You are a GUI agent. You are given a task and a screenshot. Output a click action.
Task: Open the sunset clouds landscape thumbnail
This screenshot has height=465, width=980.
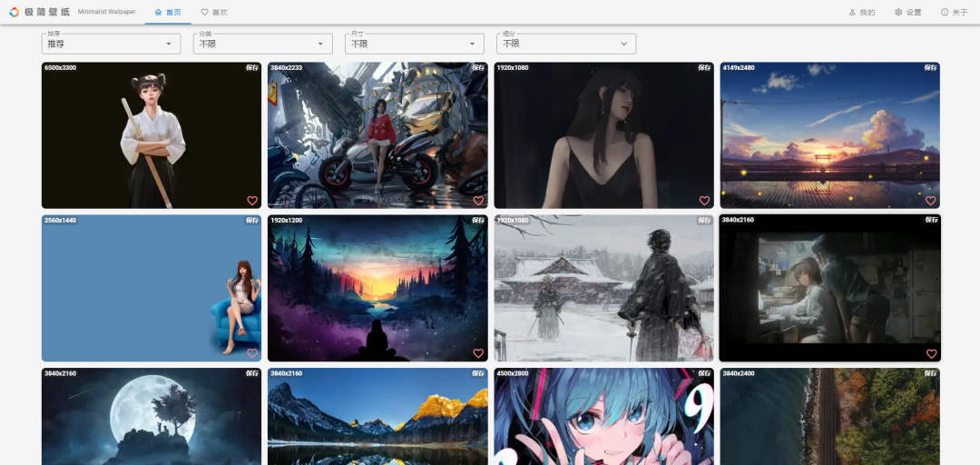tap(830, 135)
